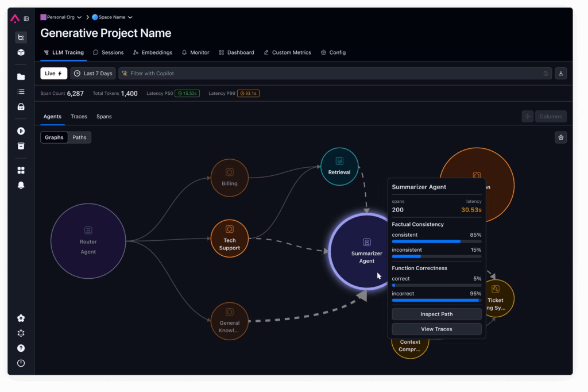The width and height of the screenshot is (588, 392).
Task: Select the Router Agent node
Action: (88, 241)
